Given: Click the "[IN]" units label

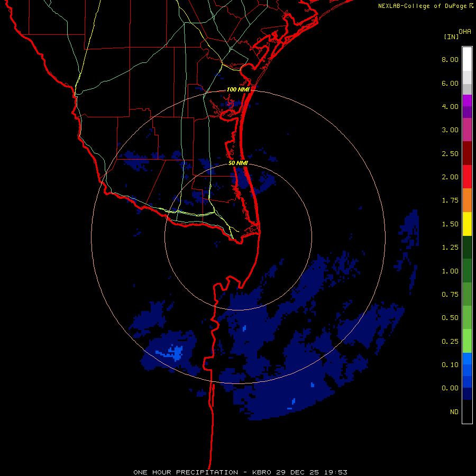Looking at the screenshot, I should point(452,36).
